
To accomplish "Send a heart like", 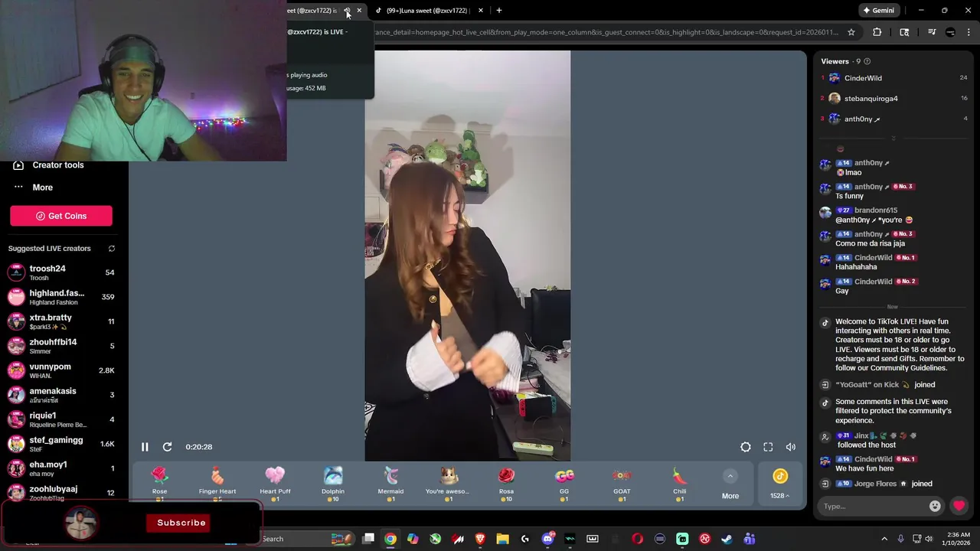I will click(959, 506).
